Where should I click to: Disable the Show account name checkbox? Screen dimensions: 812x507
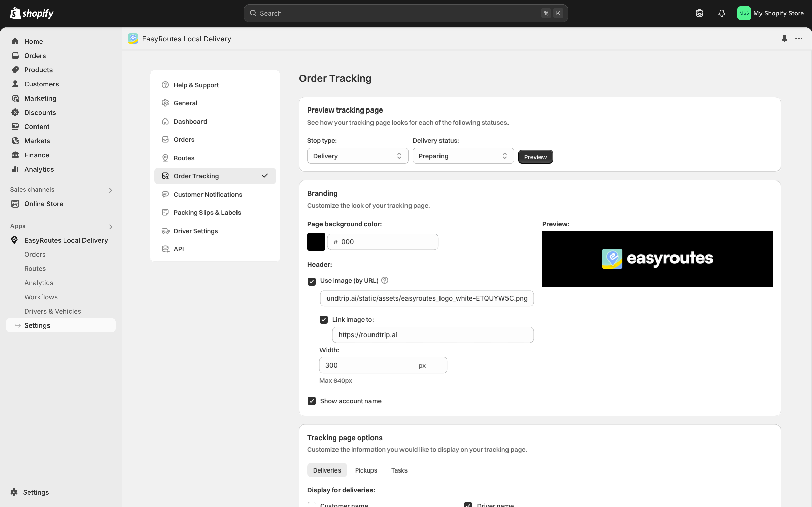pyautogui.click(x=311, y=401)
